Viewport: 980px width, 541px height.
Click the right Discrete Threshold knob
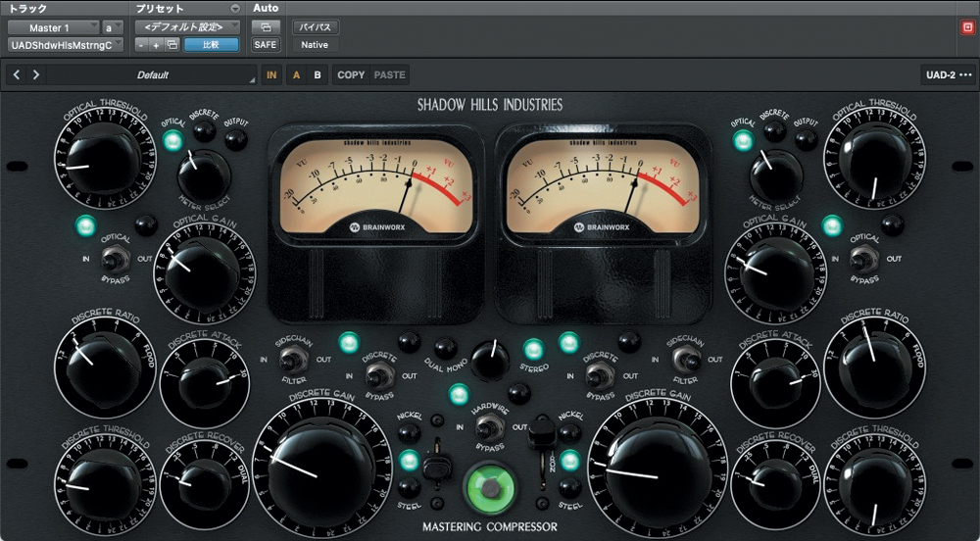tap(875, 482)
